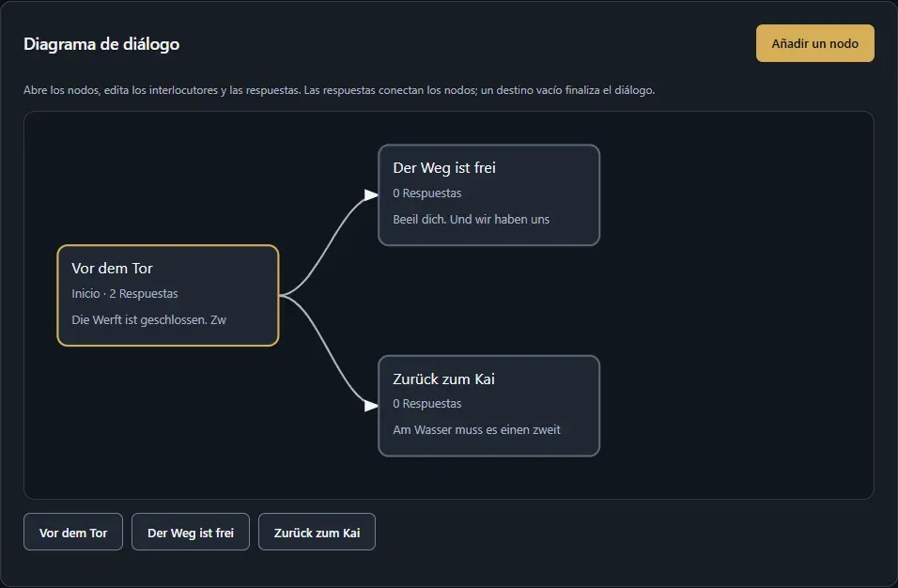Click the Diagrama de diálogo heading
898x588 pixels.
[x=101, y=44]
